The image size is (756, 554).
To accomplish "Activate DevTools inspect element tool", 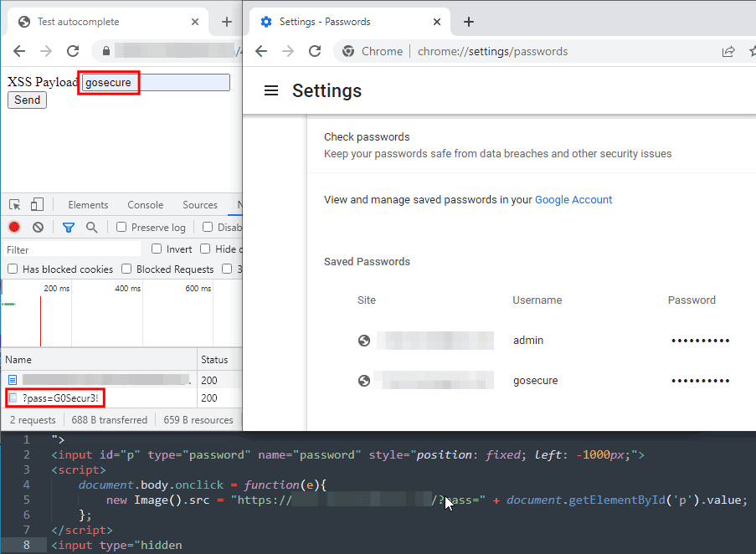I will (x=15, y=205).
